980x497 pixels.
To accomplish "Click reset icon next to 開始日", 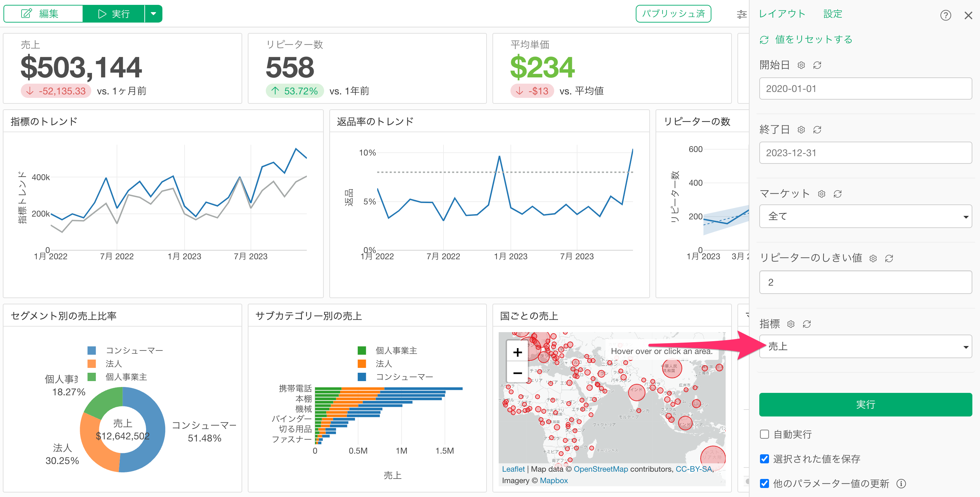I will [x=817, y=65].
